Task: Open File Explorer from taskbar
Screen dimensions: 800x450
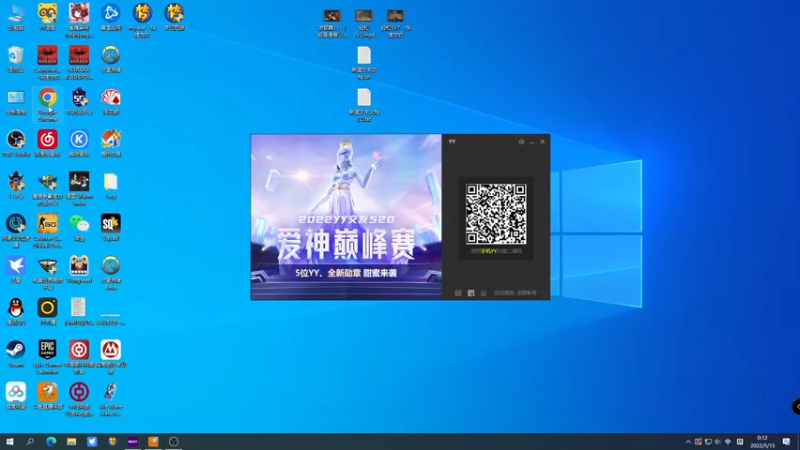Action: pos(71,441)
